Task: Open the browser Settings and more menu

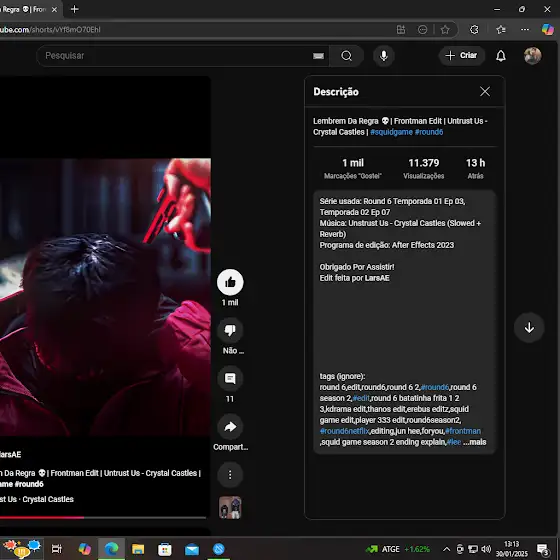Action: pyautogui.click(x=525, y=30)
